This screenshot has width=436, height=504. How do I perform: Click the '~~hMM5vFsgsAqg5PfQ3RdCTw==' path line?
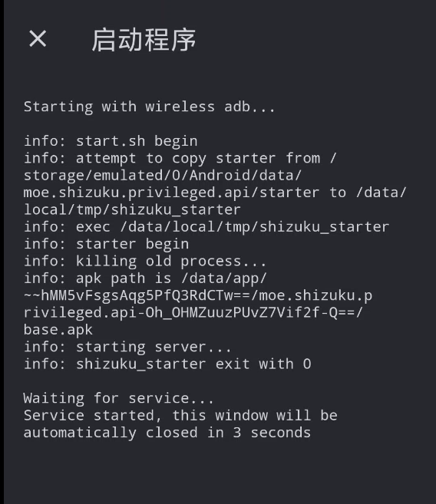(x=198, y=295)
